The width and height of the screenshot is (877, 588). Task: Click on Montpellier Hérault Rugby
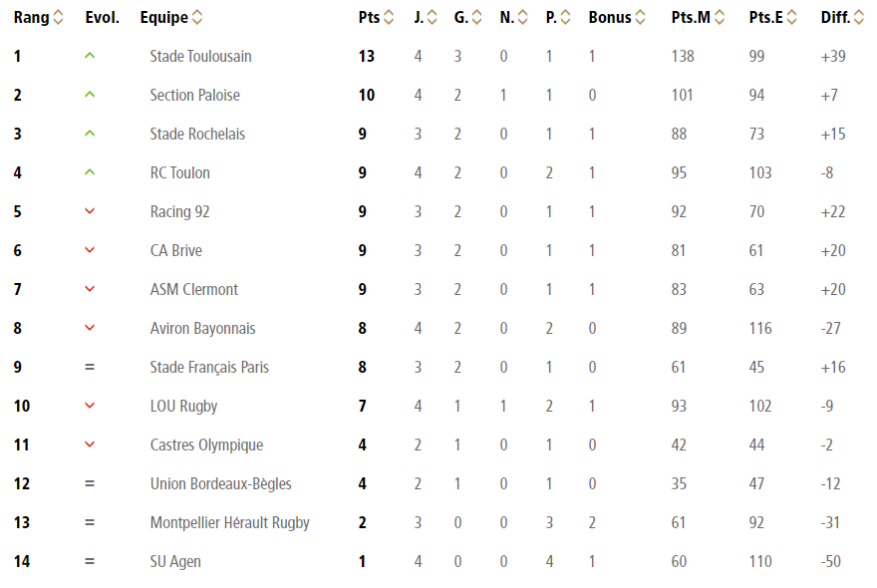[x=229, y=523]
